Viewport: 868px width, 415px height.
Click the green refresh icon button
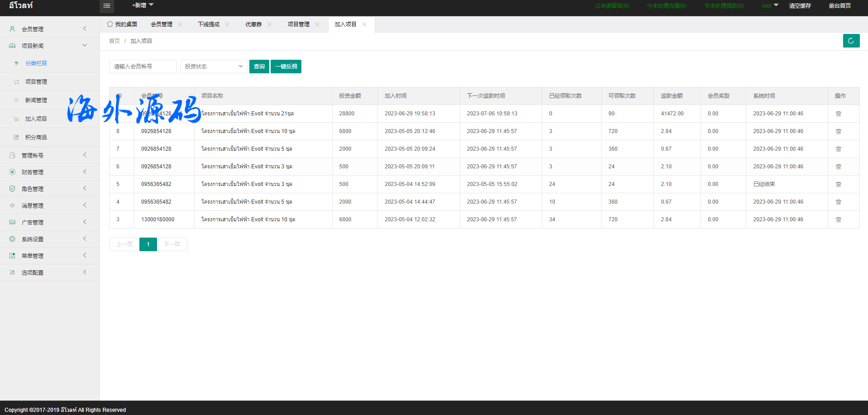(x=851, y=41)
